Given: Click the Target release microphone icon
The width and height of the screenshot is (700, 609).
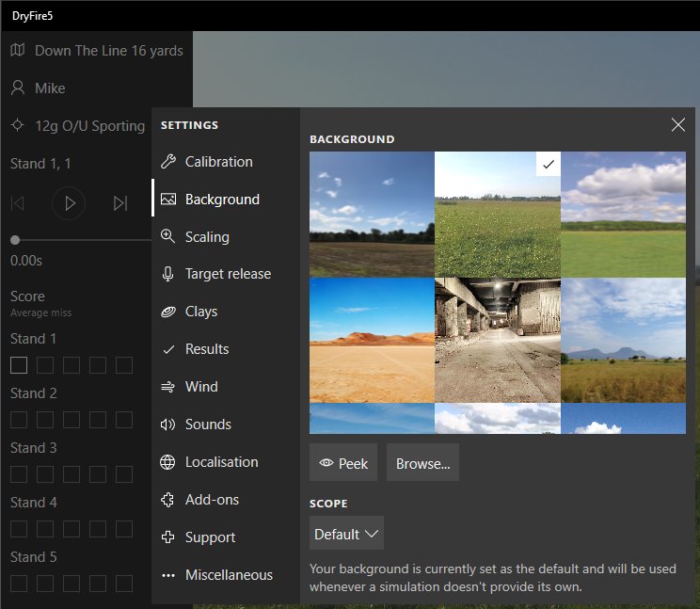Looking at the screenshot, I should (168, 274).
